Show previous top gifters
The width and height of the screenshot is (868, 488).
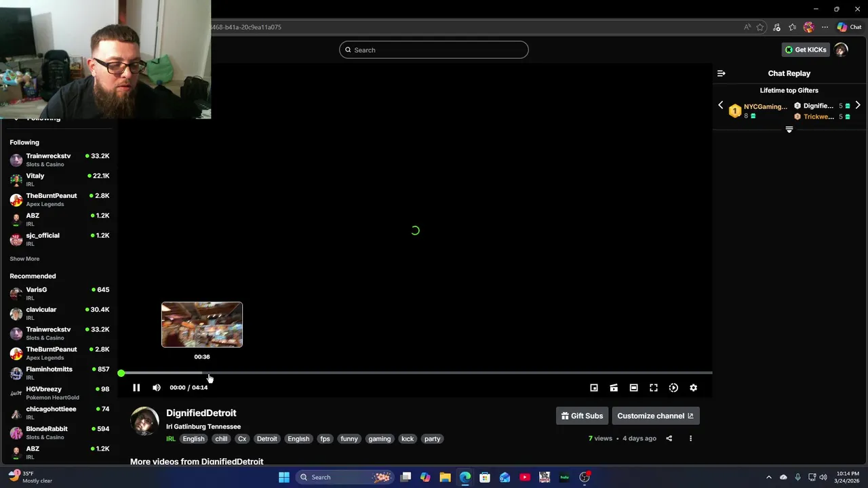(721, 106)
